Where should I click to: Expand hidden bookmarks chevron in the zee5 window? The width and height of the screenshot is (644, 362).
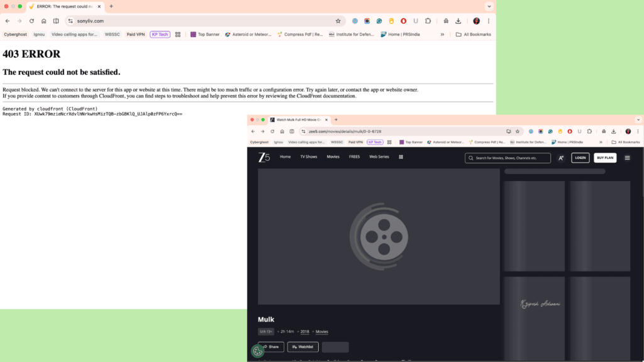[x=601, y=142]
